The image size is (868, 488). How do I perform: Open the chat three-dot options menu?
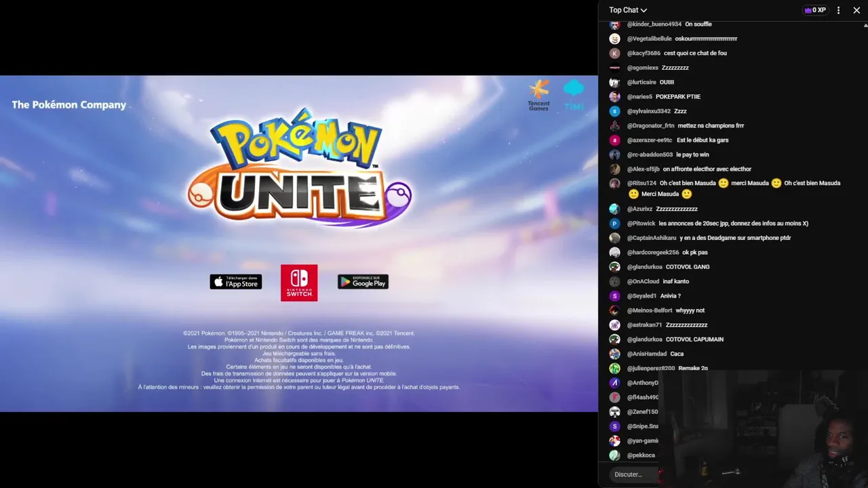pos(838,10)
